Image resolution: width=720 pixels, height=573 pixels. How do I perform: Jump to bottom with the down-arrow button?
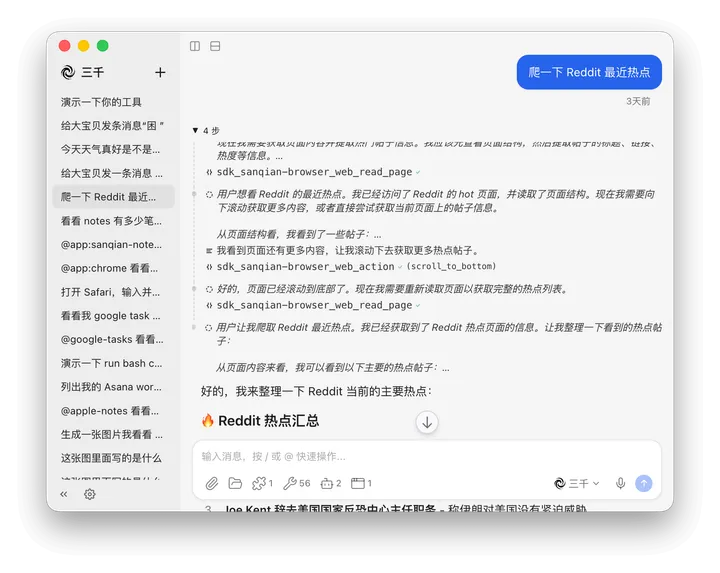(x=427, y=422)
